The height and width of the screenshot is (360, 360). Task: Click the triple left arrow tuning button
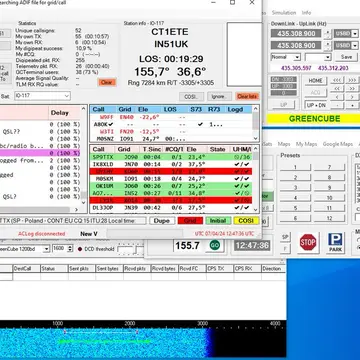pyautogui.click(x=337, y=80)
